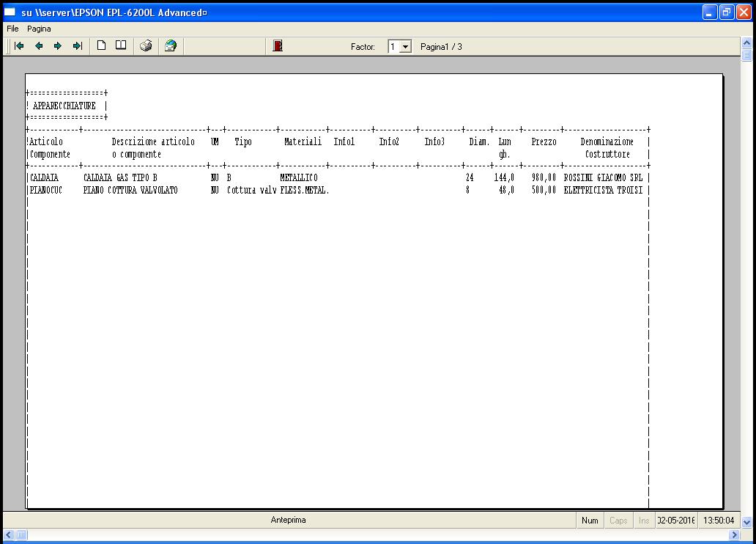Click the CALDAIA row in the report

[x=337, y=178]
